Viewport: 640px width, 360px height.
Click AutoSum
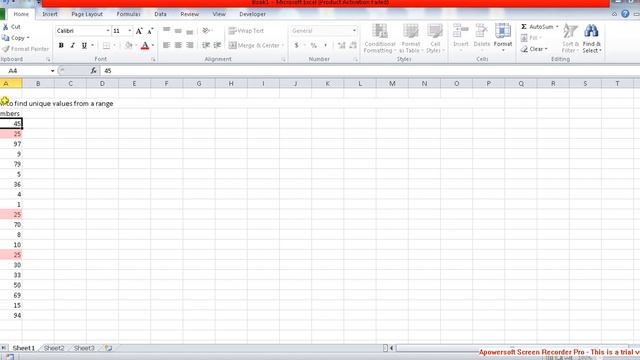tap(537, 27)
